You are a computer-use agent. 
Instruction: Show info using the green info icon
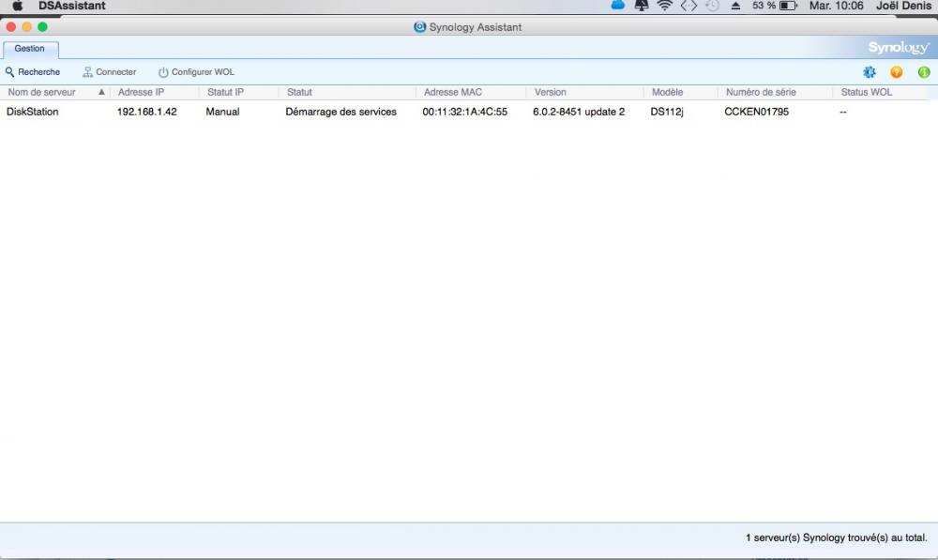coord(924,72)
